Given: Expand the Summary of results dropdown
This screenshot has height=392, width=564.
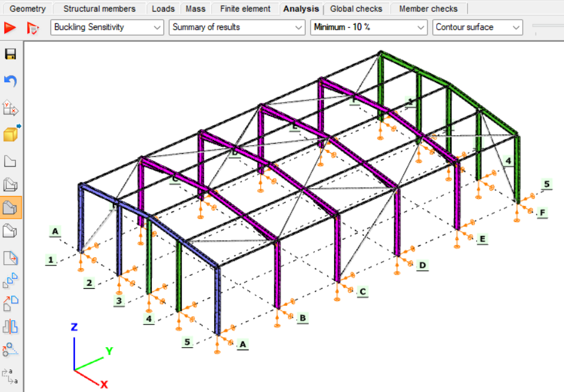Looking at the screenshot, I should point(237,27).
